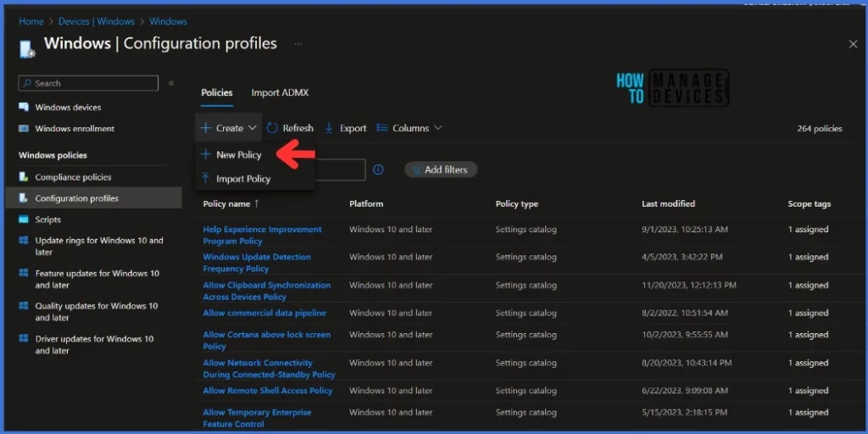Click the Scripts sidebar icon
This screenshot has width=868, height=434.
[24, 220]
